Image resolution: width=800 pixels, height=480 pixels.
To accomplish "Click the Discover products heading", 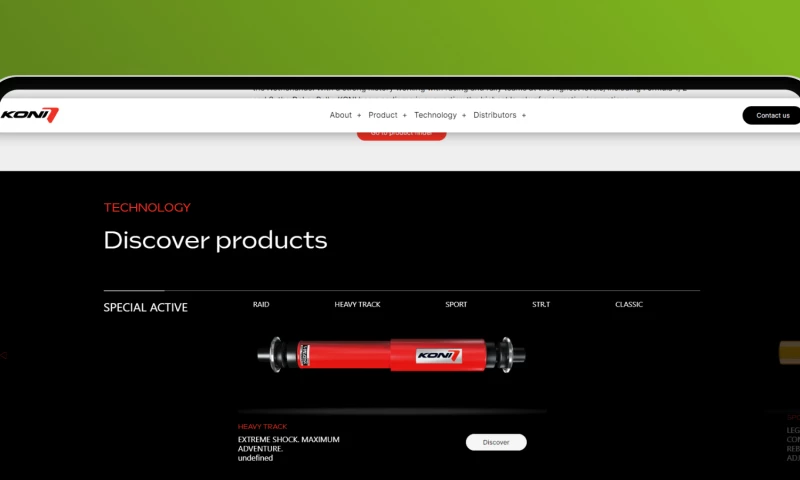I will click(215, 240).
